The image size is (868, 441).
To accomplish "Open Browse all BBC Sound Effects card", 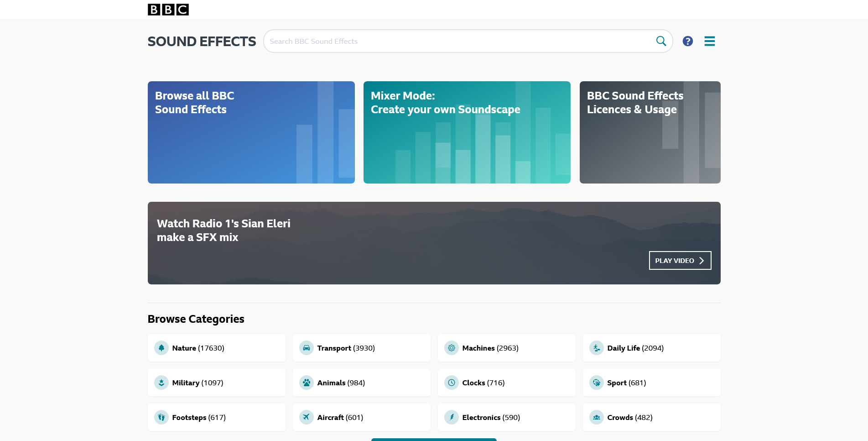I will [251, 132].
